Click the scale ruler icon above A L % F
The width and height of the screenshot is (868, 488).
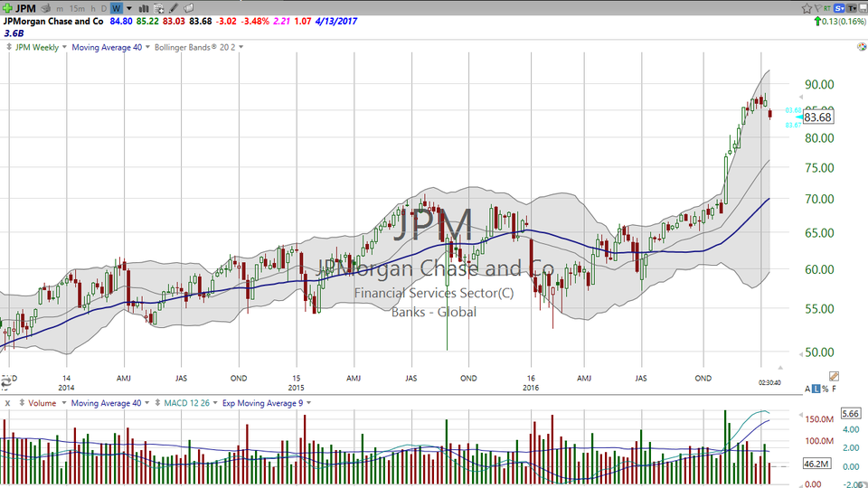(x=835, y=376)
